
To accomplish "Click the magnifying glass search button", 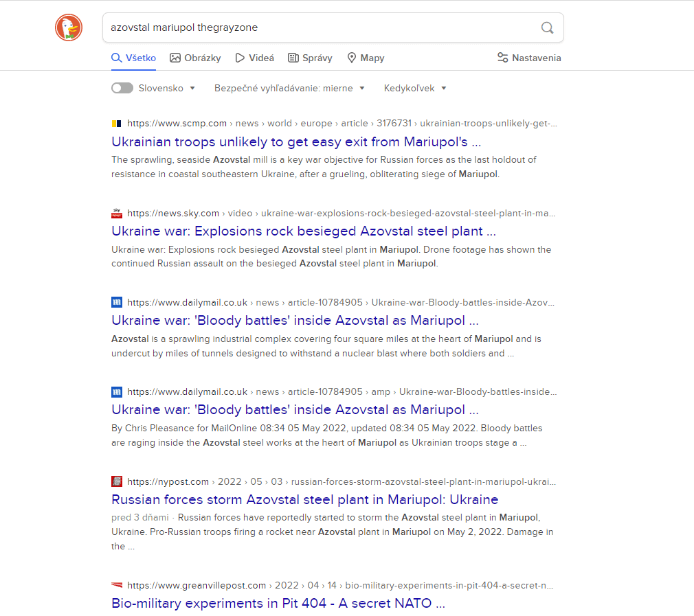I will [x=548, y=28].
